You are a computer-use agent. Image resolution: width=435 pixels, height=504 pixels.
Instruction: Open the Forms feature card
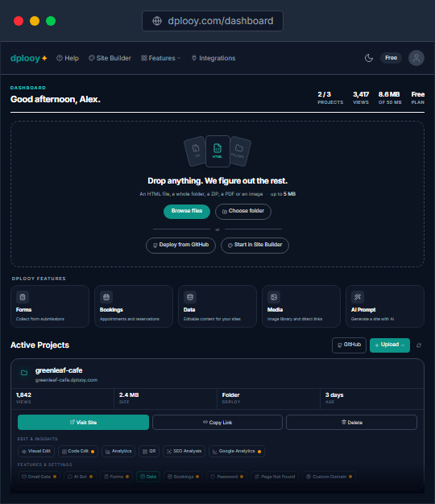click(50, 306)
